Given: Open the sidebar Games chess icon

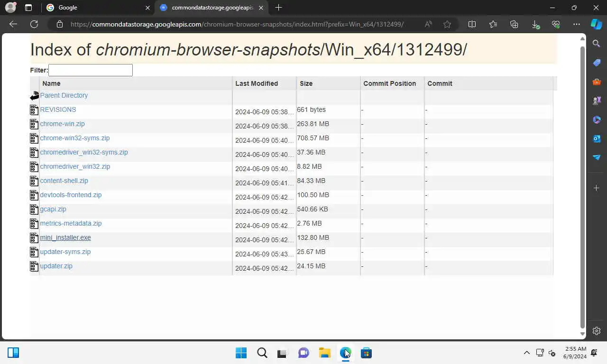Looking at the screenshot, I should click(597, 100).
